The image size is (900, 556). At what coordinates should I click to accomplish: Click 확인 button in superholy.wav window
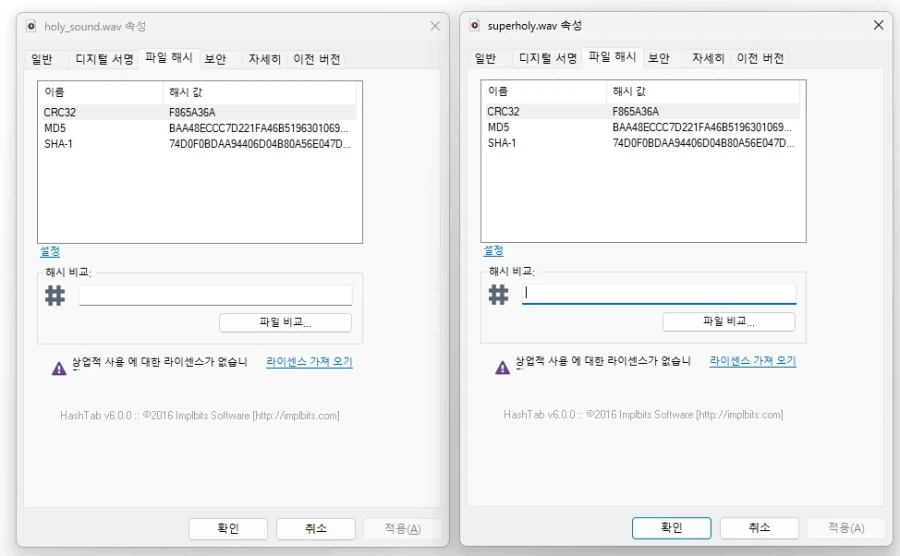coord(672,527)
